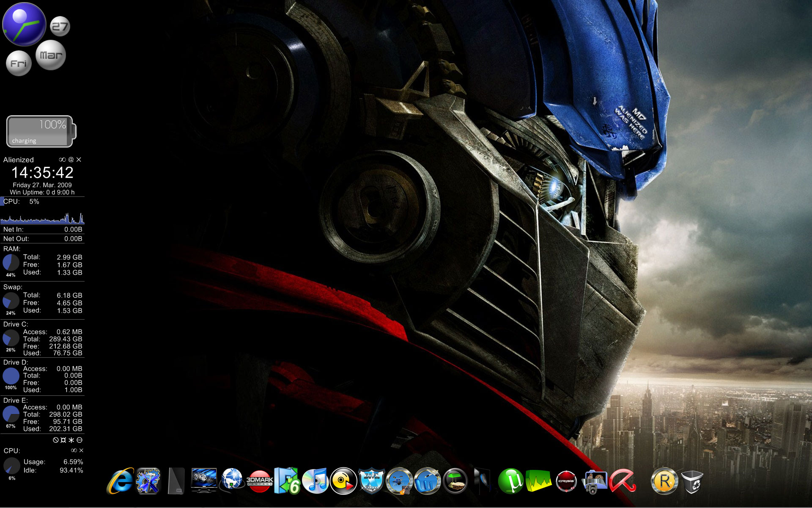Image resolution: width=812 pixels, height=508 pixels.
Task: Click the CPU history graph
Action: coord(42,217)
